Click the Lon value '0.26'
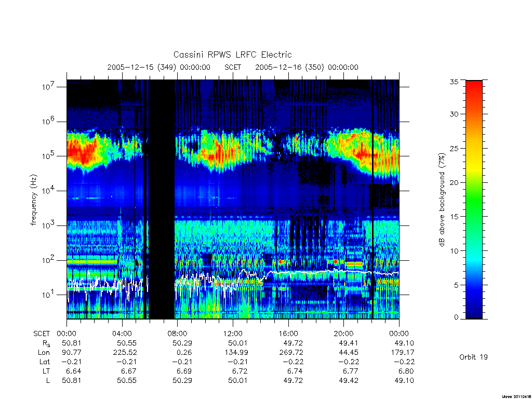532x399 pixels. pos(184,353)
